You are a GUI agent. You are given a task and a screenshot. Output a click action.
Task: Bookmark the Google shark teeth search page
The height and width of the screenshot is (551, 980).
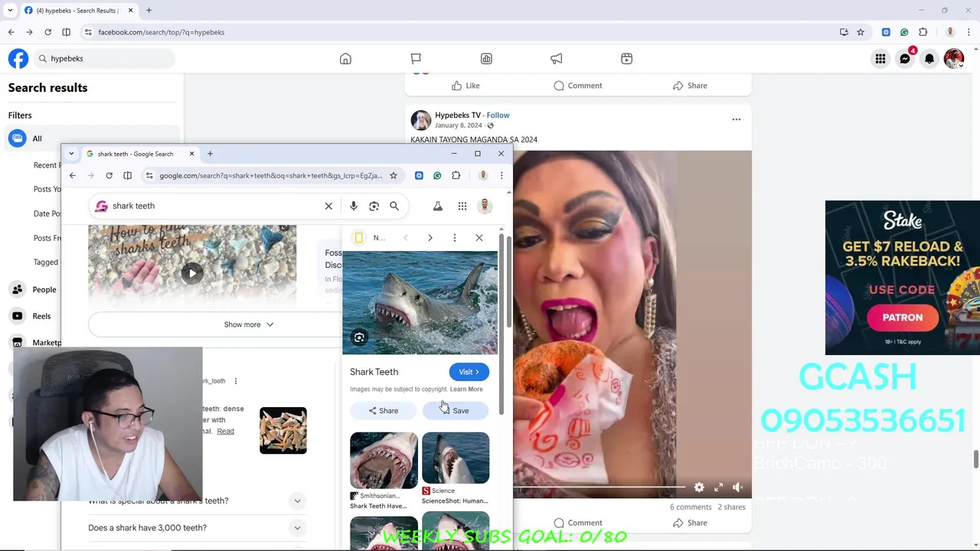(x=394, y=175)
